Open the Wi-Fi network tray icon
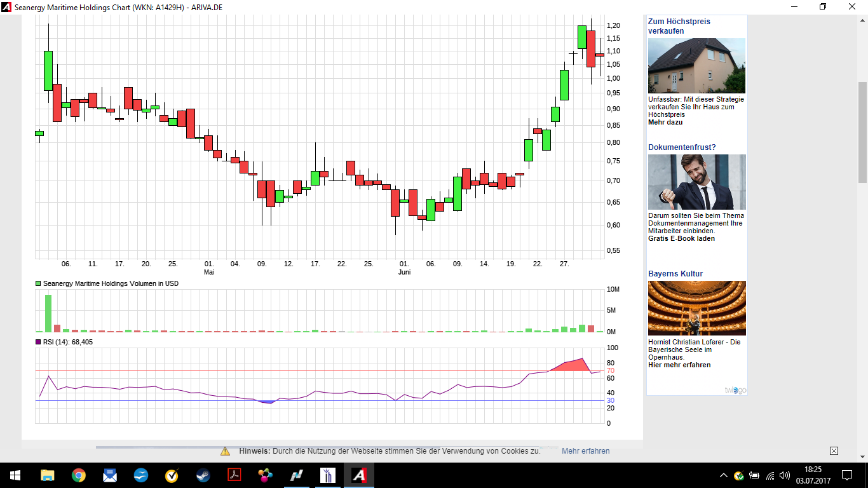868x488 pixels. click(770, 475)
